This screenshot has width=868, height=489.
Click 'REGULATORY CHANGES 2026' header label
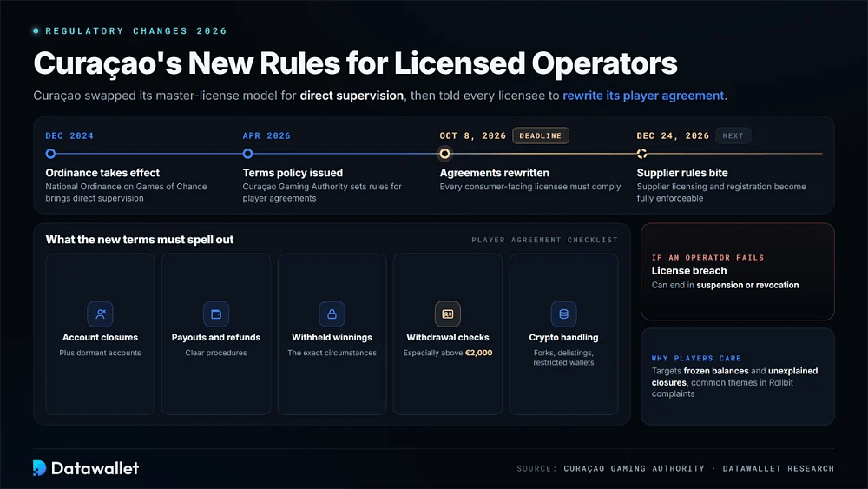pyautogui.click(x=136, y=31)
